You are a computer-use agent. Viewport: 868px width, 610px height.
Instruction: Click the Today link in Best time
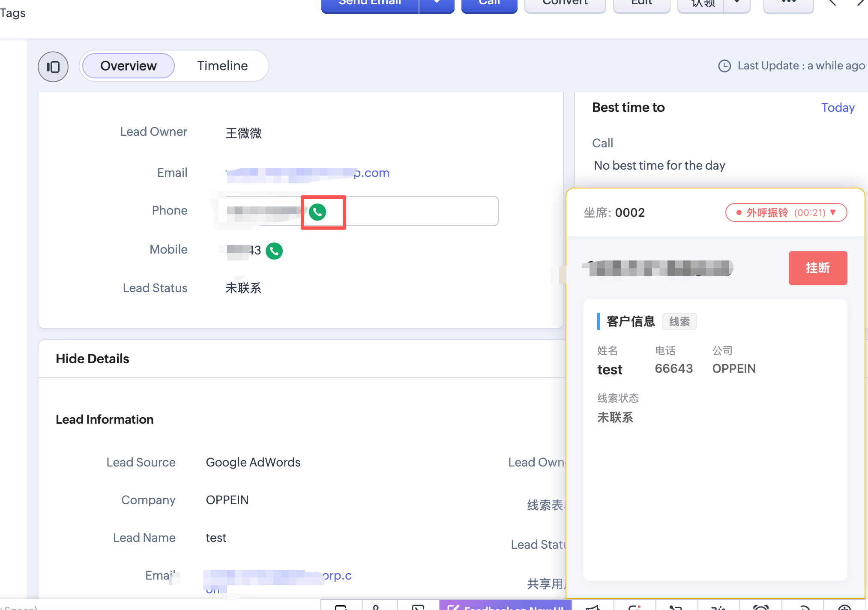click(838, 108)
